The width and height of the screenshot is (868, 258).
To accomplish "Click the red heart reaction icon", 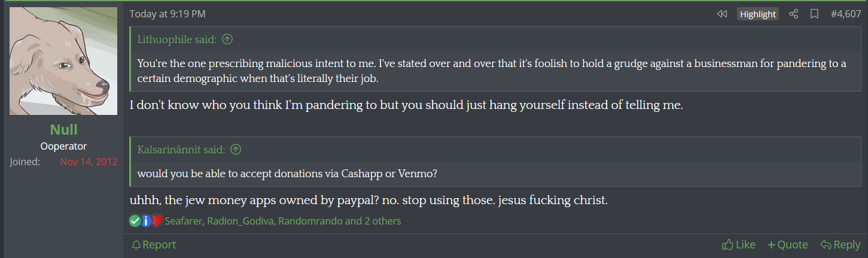I will pyautogui.click(x=157, y=221).
